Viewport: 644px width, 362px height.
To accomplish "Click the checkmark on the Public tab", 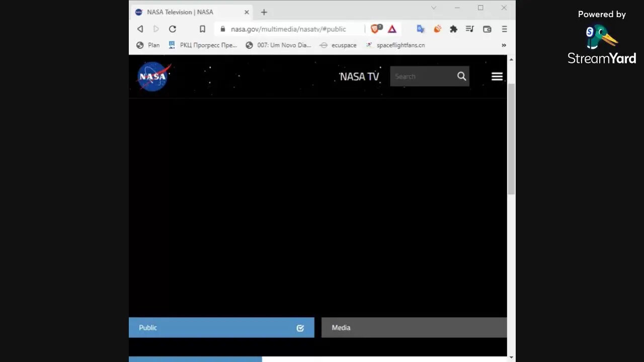I will click(300, 328).
